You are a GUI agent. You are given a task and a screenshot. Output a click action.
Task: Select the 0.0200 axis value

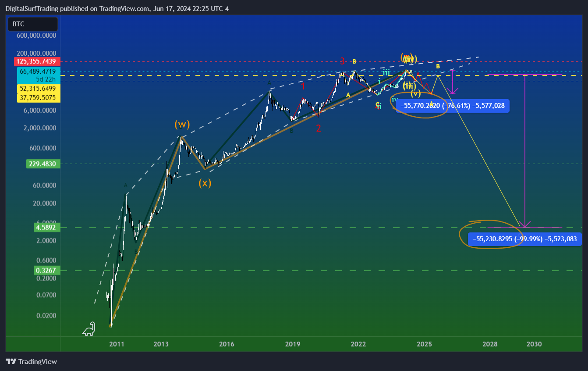(x=46, y=316)
